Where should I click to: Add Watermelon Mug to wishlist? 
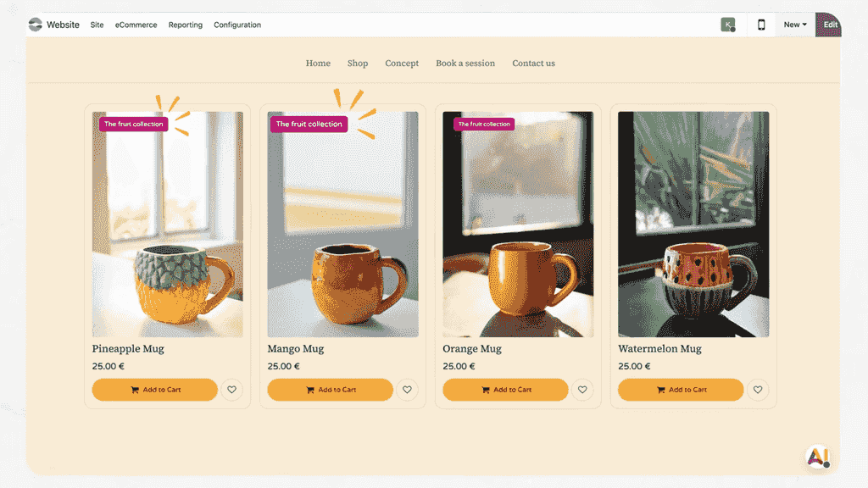click(x=758, y=390)
